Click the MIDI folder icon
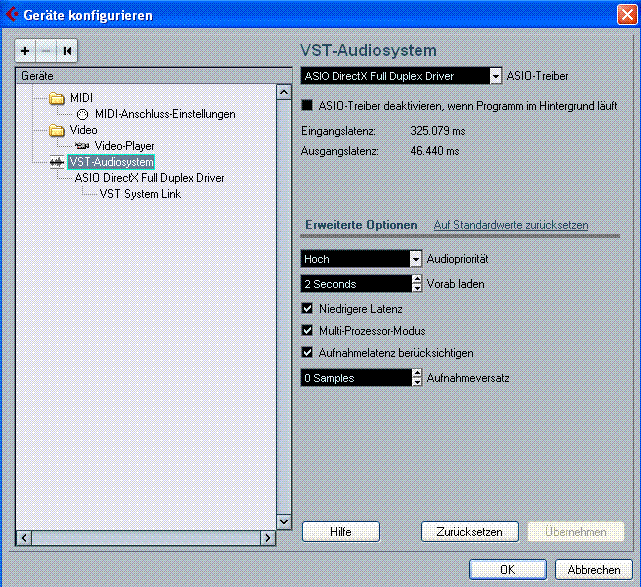This screenshot has height=587, width=641. (x=57, y=98)
